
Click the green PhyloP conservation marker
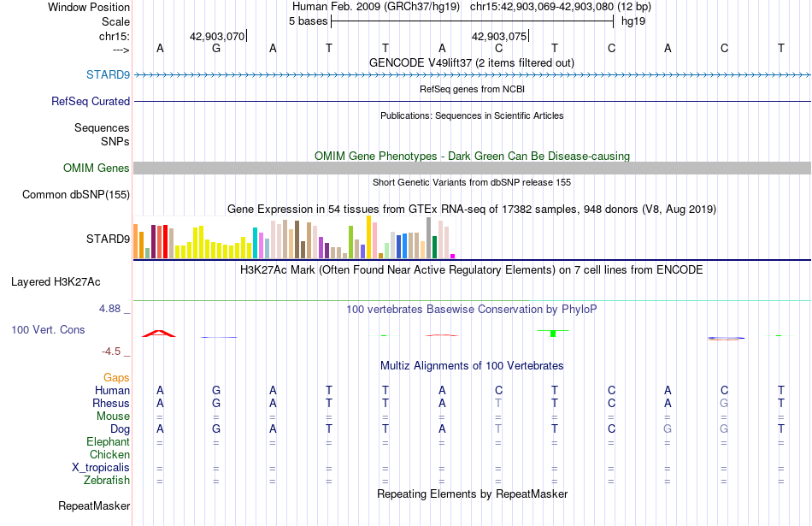pyautogui.click(x=553, y=333)
